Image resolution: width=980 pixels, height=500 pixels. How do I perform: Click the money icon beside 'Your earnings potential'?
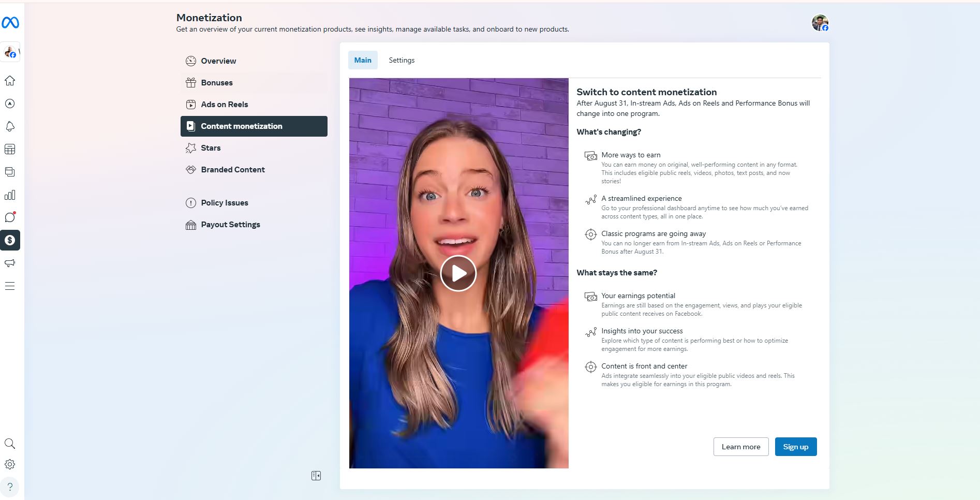coord(591,297)
